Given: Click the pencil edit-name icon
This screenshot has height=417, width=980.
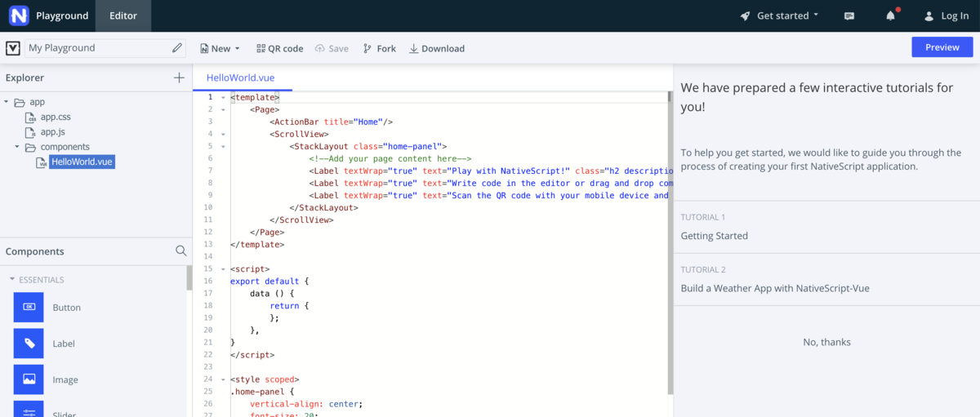Looking at the screenshot, I should 178,48.
